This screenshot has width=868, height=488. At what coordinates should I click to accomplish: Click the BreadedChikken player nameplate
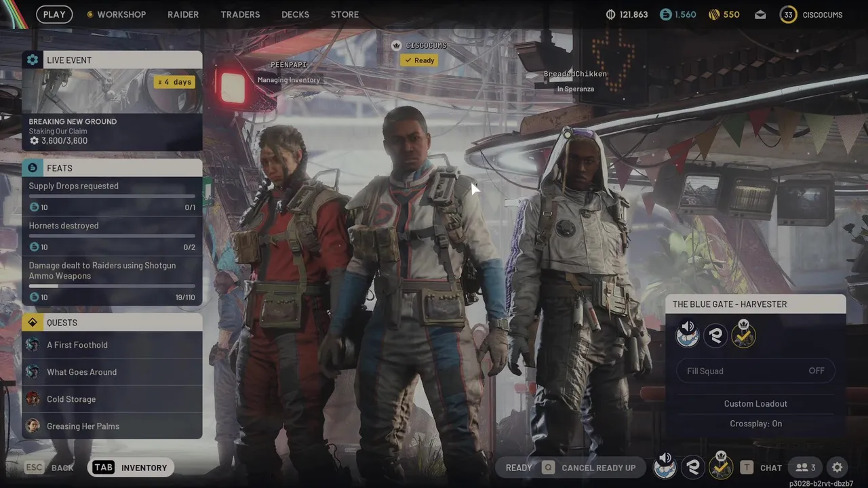click(575, 74)
